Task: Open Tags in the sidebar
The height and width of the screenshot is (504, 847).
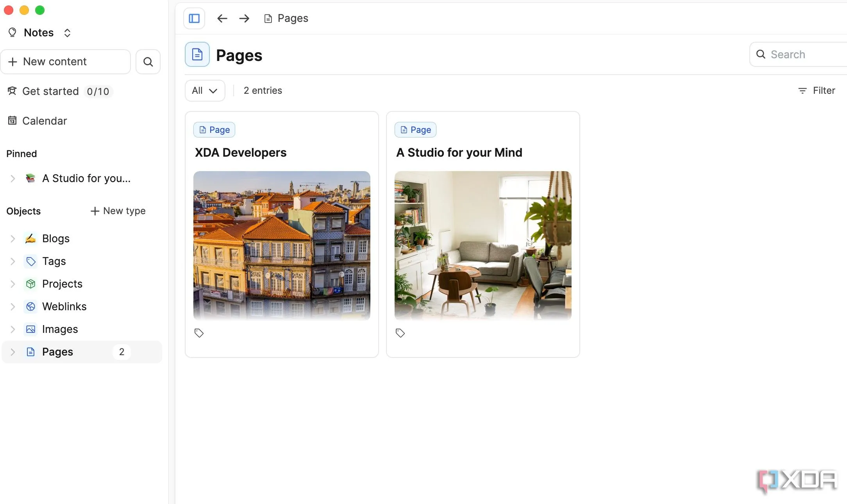Action: point(54,261)
